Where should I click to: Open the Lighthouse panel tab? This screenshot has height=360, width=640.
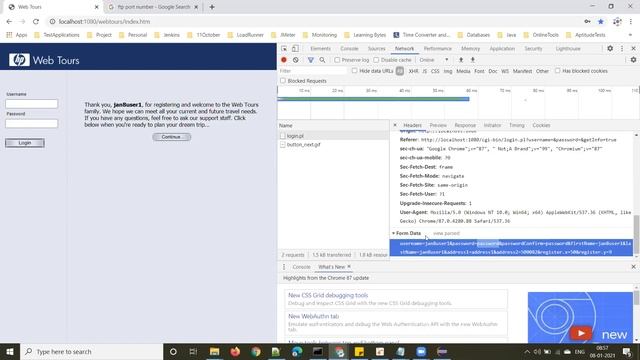(568, 49)
